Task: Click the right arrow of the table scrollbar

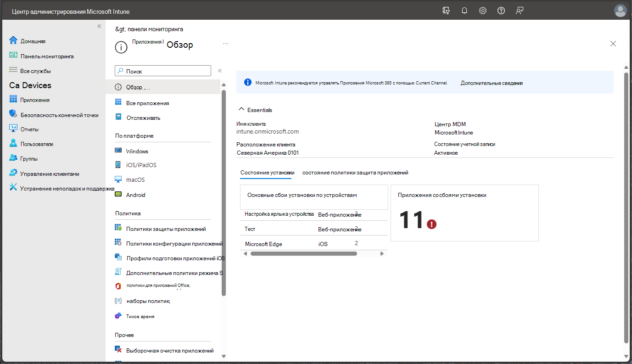Action: [382, 253]
